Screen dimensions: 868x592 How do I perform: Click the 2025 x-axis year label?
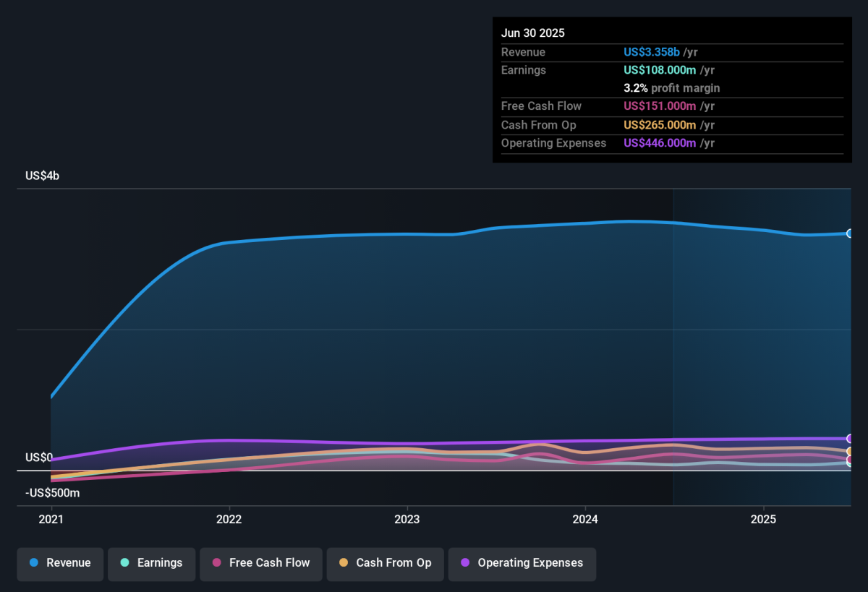[763, 520]
